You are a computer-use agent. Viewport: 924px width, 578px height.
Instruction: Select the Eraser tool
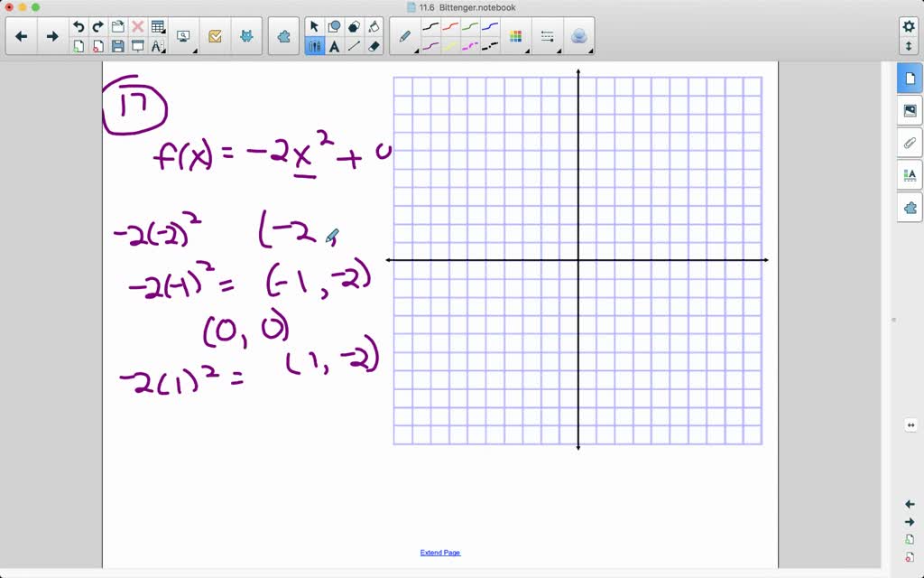pyautogui.click(x=374, y=46)
